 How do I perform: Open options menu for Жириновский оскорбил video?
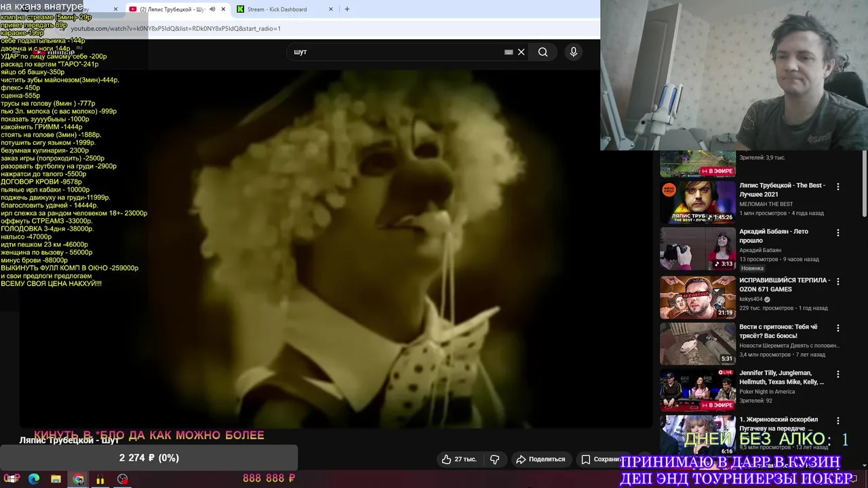tap(838, 421)
